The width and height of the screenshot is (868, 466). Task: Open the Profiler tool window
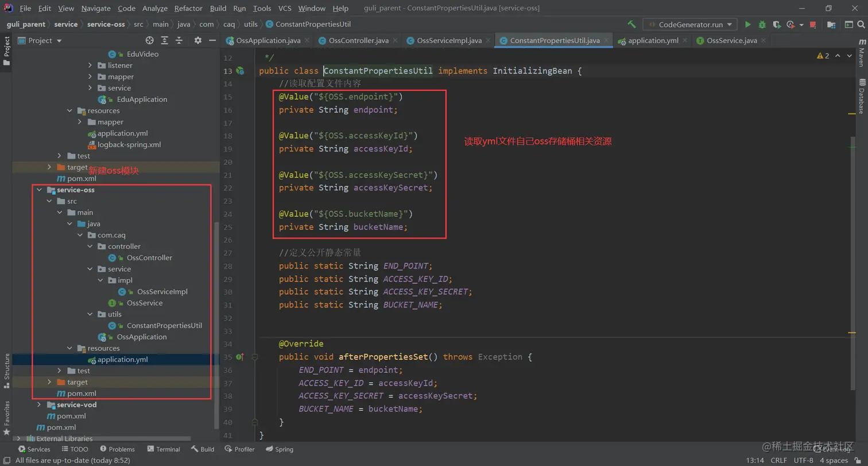pos(239,449)
